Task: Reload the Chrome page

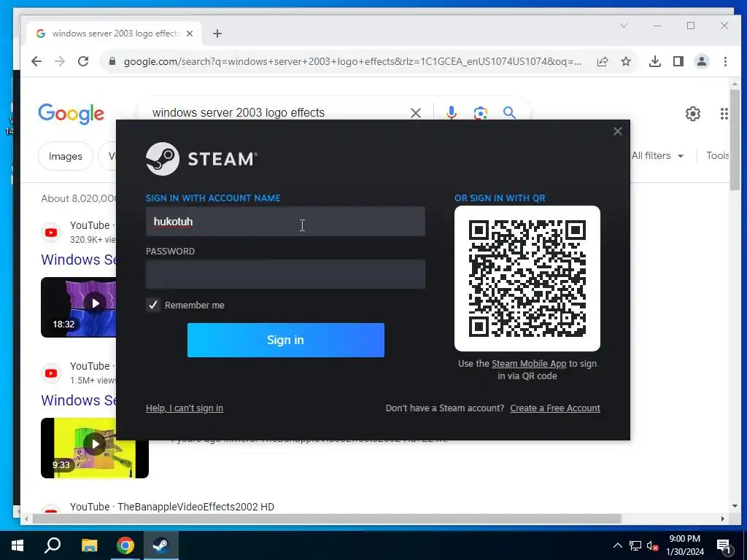Action: [x=83, y=61]
